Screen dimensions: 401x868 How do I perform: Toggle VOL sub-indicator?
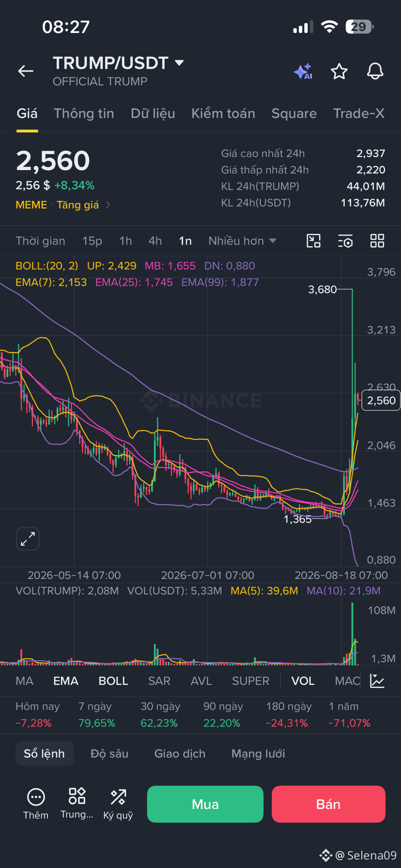pos(303,681)
